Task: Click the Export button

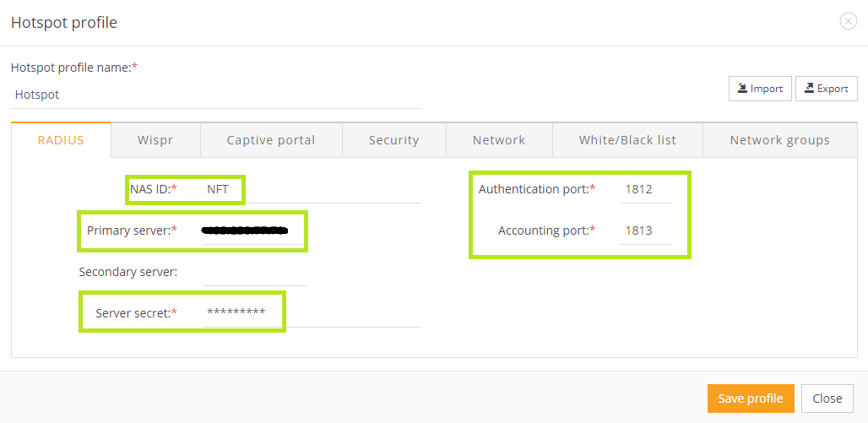Action: coord(826,89)
